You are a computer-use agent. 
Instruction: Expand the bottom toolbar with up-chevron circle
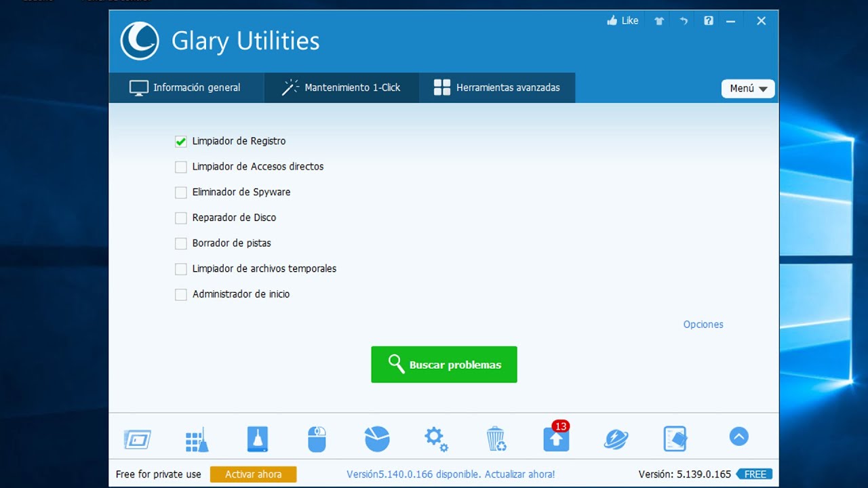739,436
